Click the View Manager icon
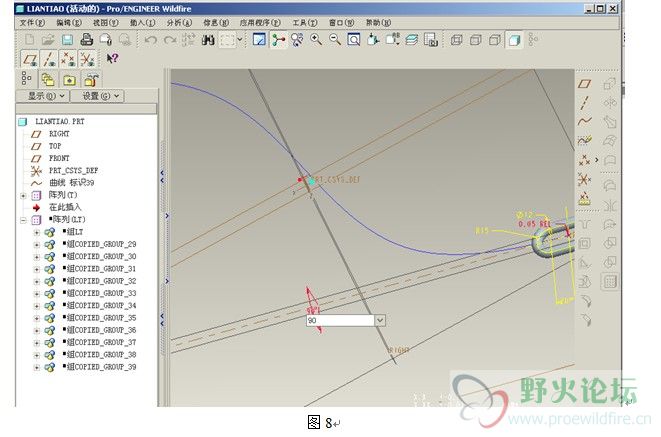The width and height of the screenshot is (661, 437). point(431,40)
